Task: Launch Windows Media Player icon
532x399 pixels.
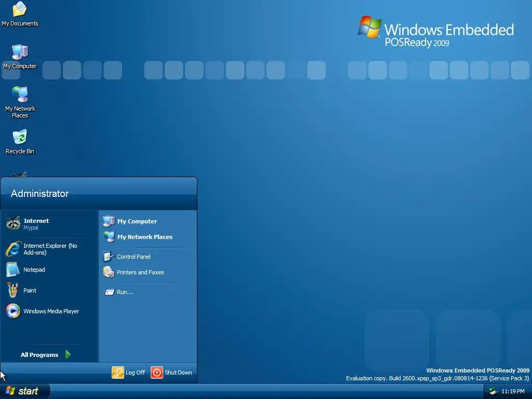Action: 13,311
